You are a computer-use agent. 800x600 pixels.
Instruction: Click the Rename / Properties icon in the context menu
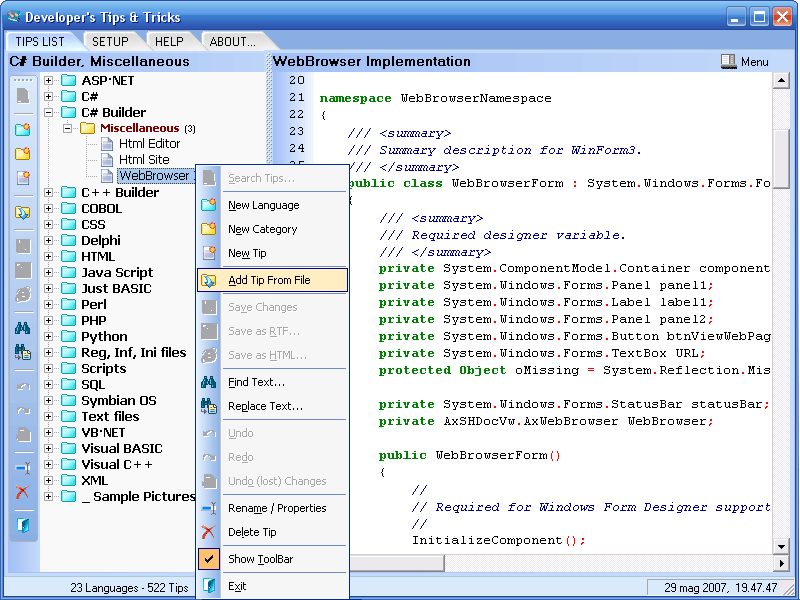pyautogui.click(x=210, y=508)
